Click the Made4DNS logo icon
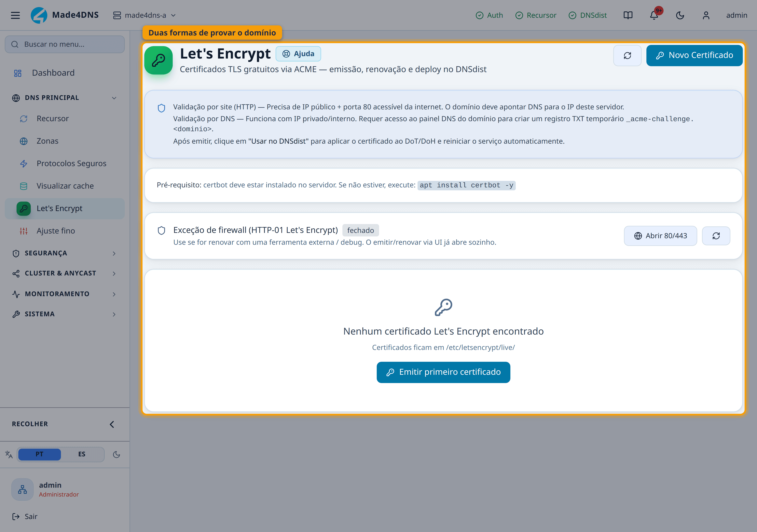 pyautogui.click(x=39, y=15)
